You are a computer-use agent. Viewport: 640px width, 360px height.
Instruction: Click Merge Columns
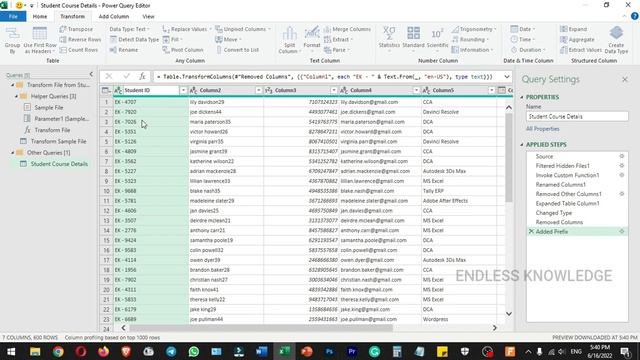[x=347, y=29]
